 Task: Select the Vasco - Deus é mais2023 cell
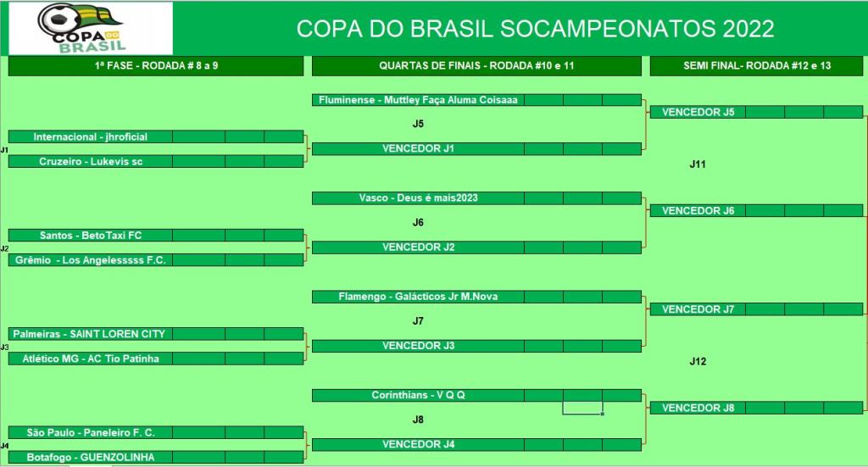418,198
